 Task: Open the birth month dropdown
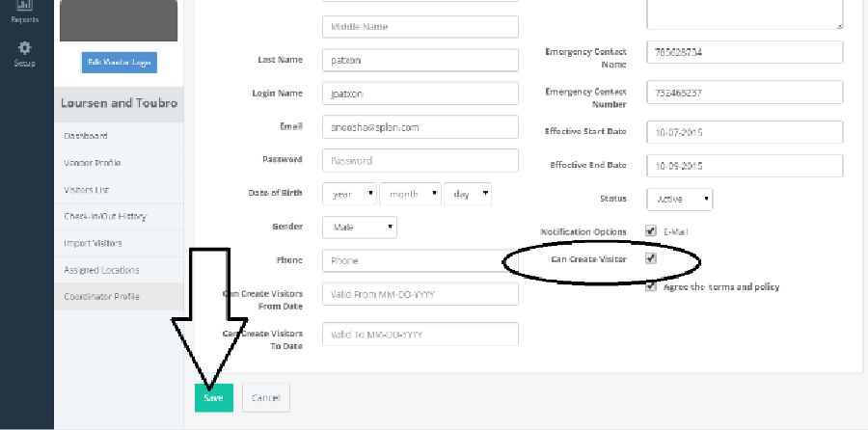(410, 194)
